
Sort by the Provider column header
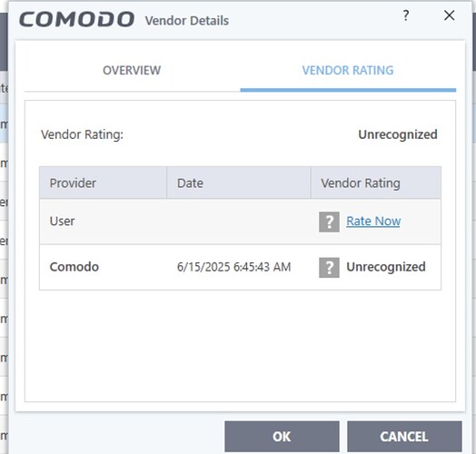(x=103, y=183)
